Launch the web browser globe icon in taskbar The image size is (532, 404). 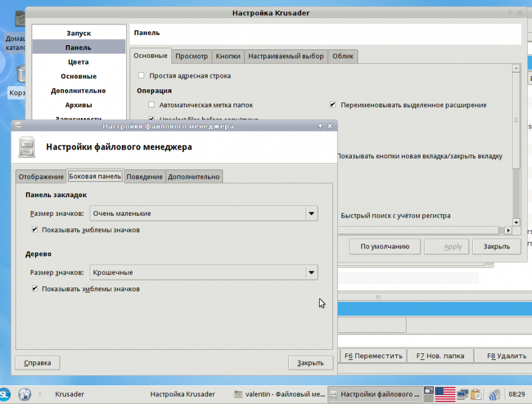tap(25, 394)
